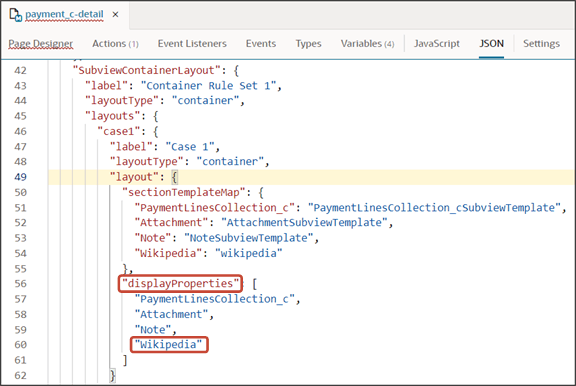This screenshot has width=576, height=386.
Task: Click "PaymentLinesCollection_c" key on line 51
Action: point(215,208)
